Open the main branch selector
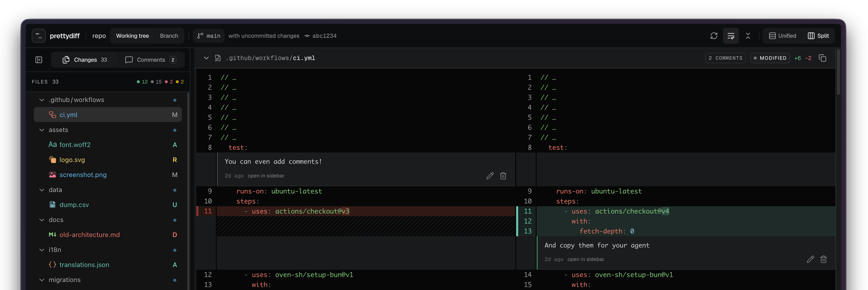This screenshot has height=290, width=868. (209, 36)
